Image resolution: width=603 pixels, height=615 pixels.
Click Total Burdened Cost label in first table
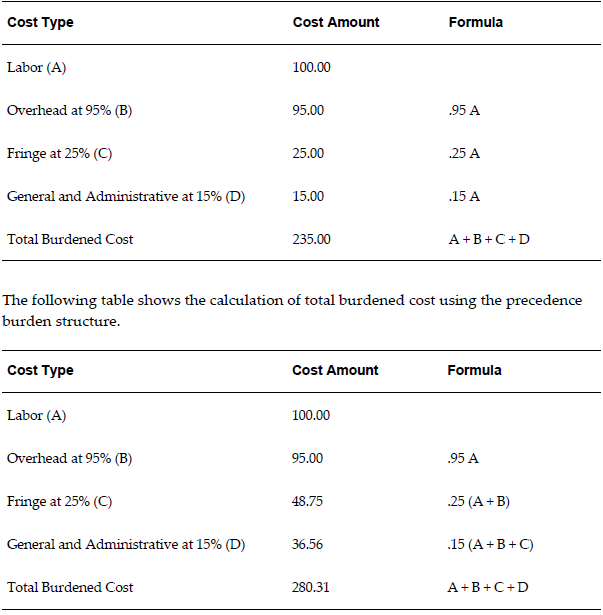point(70,239)
